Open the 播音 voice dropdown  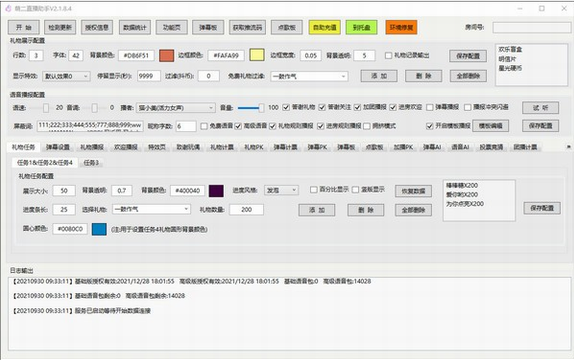[175, 108]
